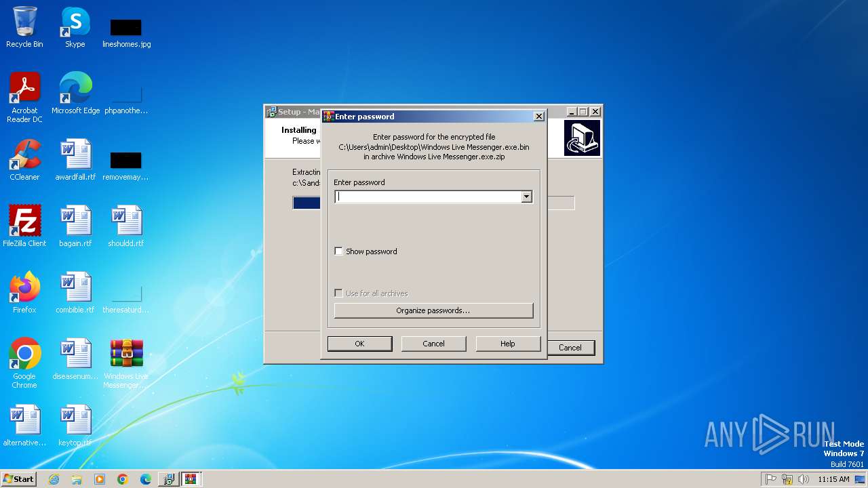The height and width of the screenshot is (488, 868).
Task: Select the combible.rtf document icon
Action: pos(75,293)
